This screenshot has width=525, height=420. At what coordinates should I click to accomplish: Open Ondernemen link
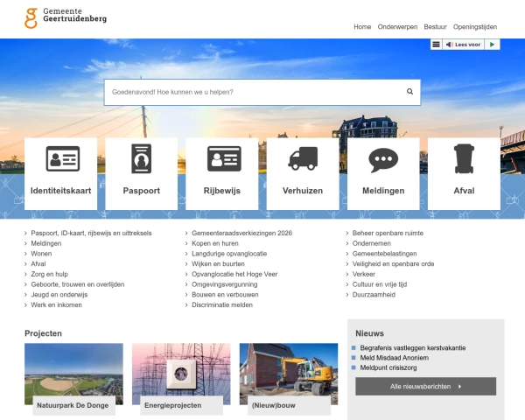(371, 243)
